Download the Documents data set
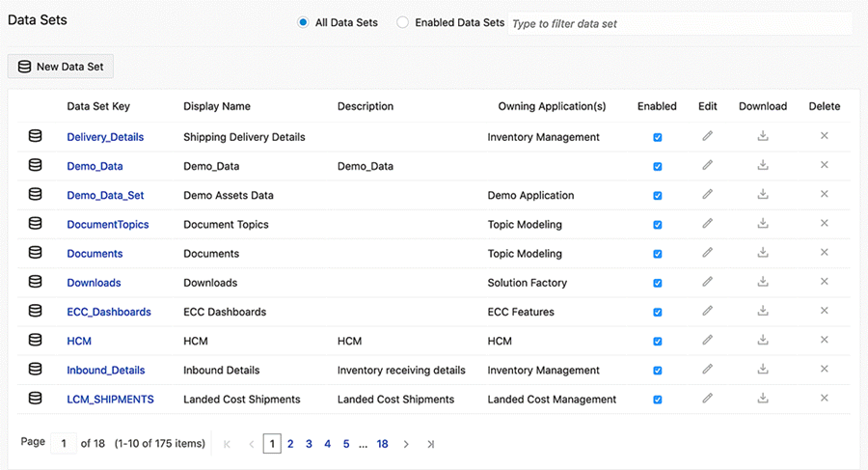Viewport: 868px width, 470px height. coord(763,253)
